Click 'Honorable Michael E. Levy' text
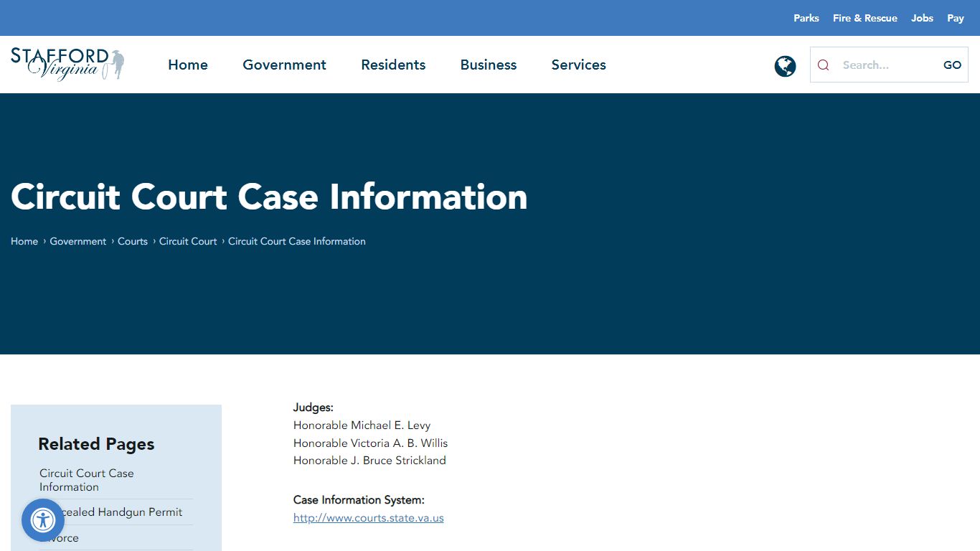980x551 pixels. [x=362, y=425]
